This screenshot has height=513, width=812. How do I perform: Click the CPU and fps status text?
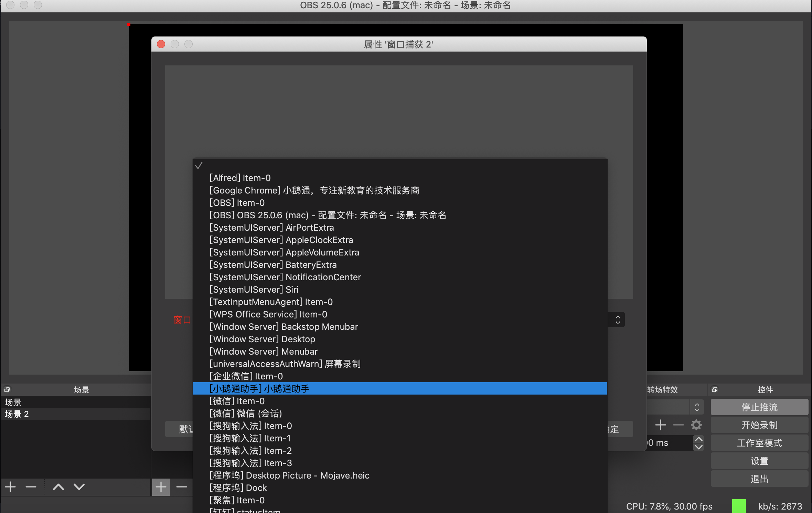pos(669,506)
